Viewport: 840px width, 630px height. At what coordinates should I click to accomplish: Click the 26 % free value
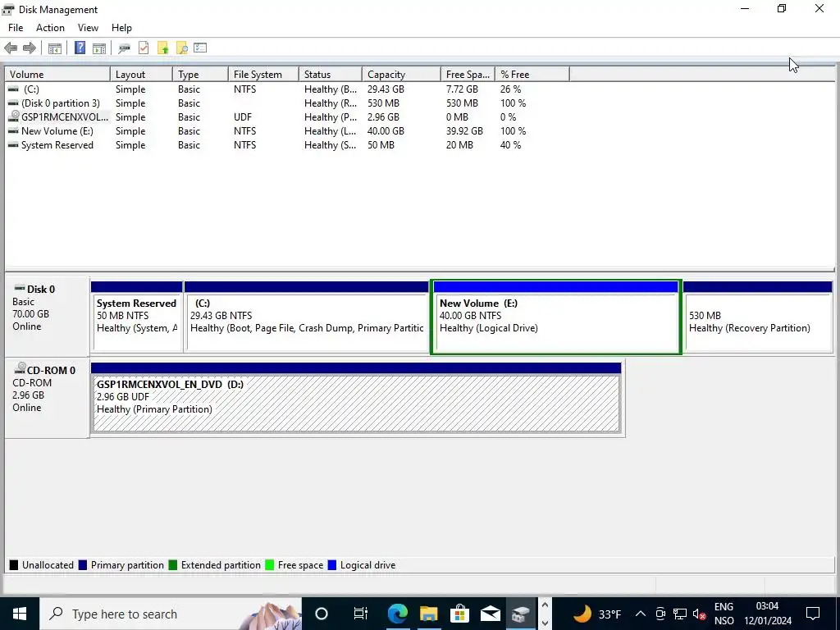510,89
